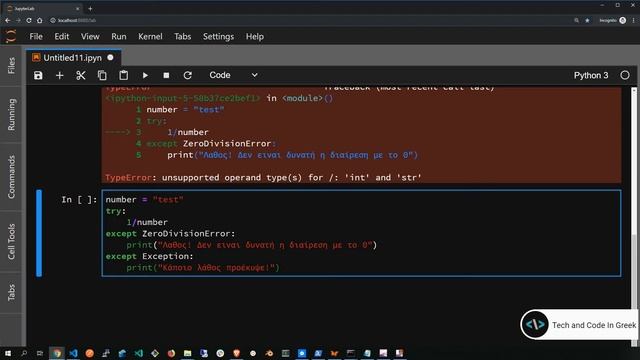Viewport: 640px width, 360px height.
Task: Open the Files sidebar panel
Action: pos(11,65)
